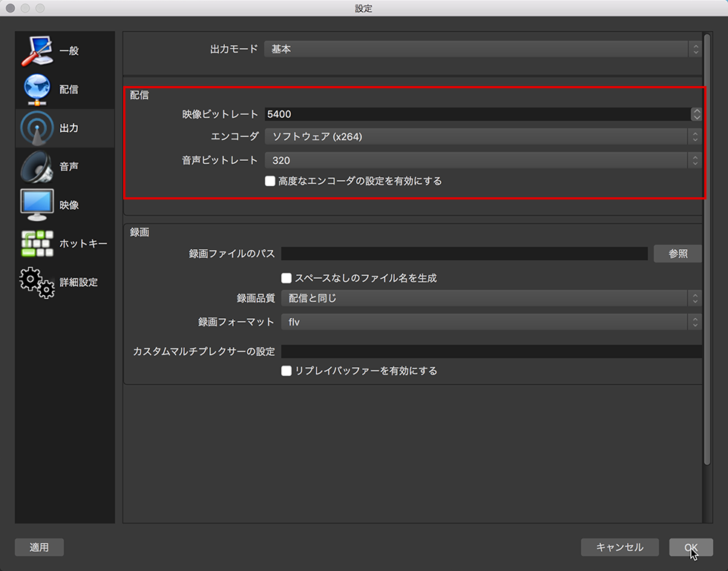Click the 録画ファイルのパス input field

[x=465, y=254]
